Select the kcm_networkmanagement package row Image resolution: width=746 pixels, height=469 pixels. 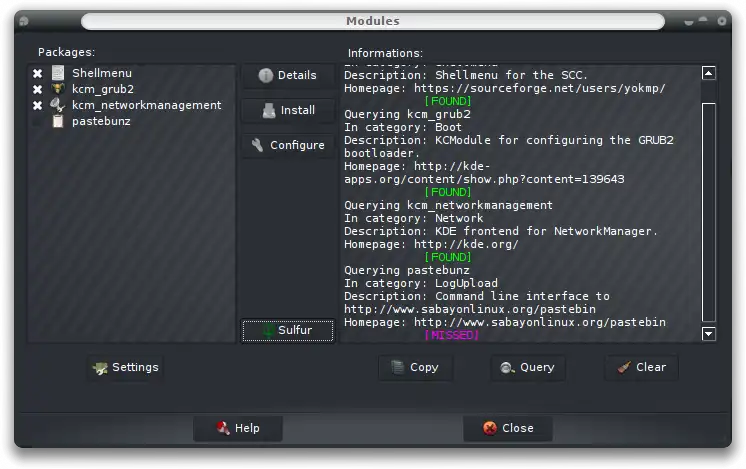[x=131, y=105]
